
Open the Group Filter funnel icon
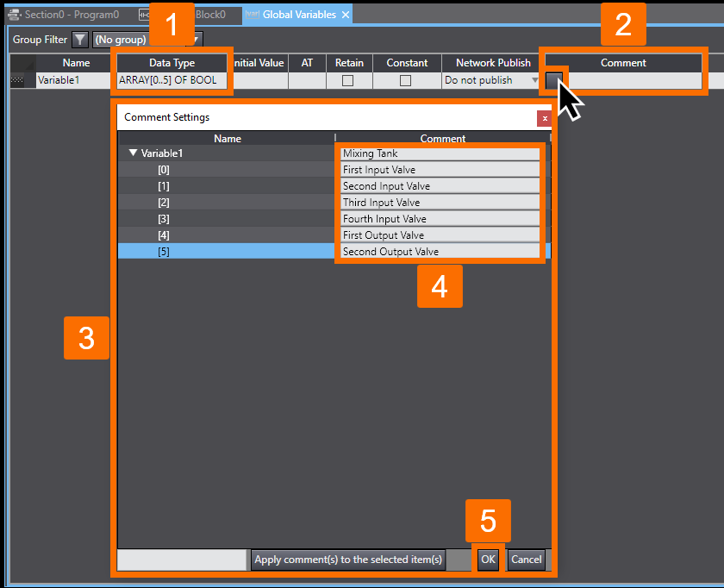(x=79, y=40)
